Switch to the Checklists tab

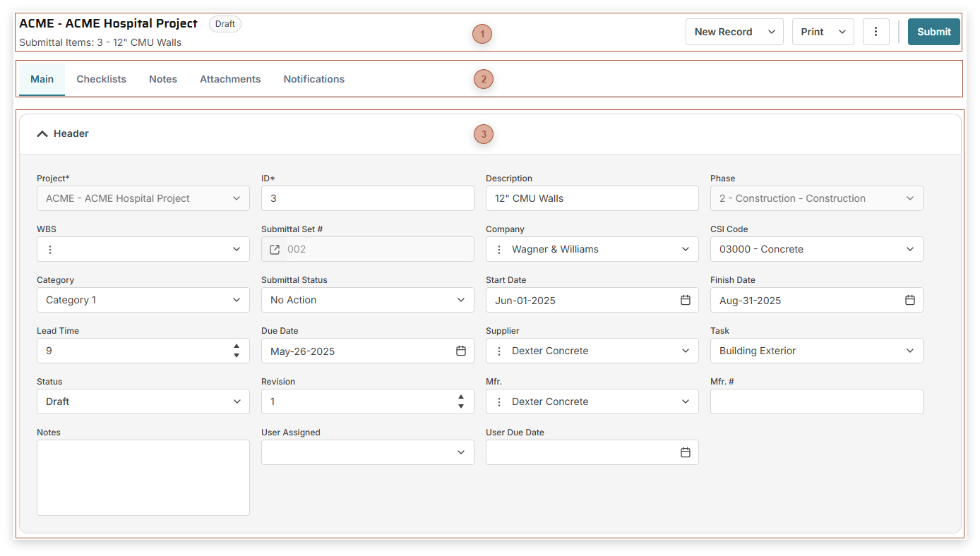101,79
